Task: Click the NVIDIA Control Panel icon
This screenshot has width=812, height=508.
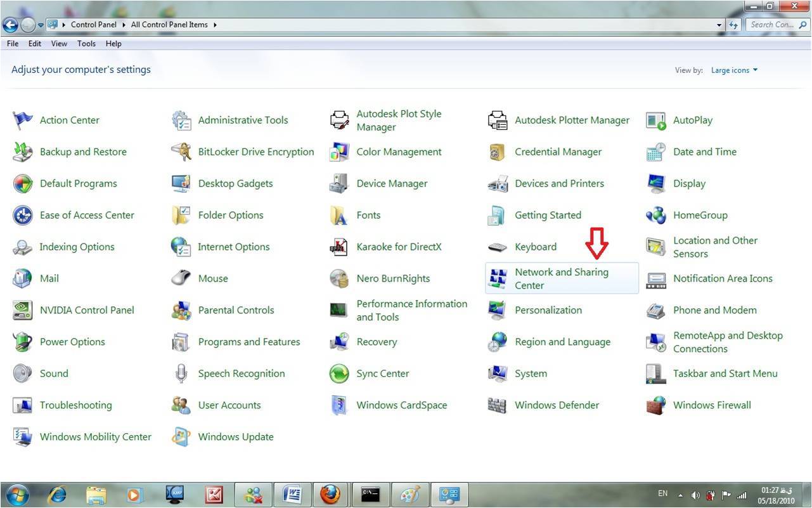Action: coord(23,310)
